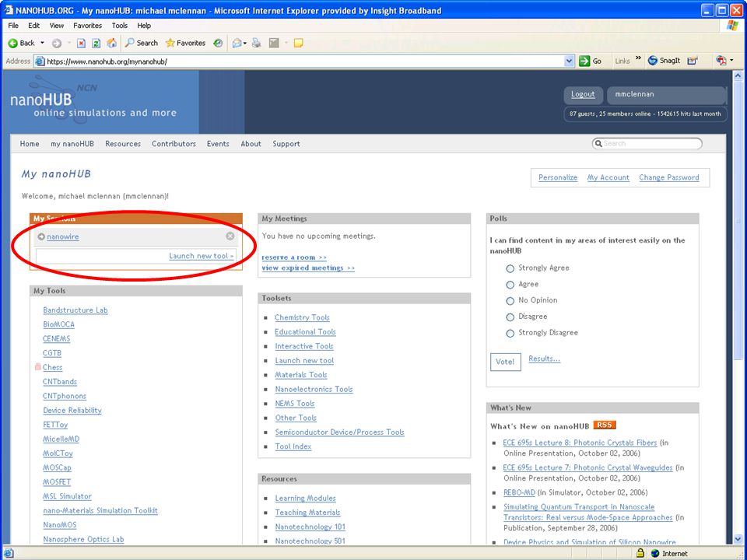Open Chemistry Tools toolset link
The height and width of the screenshot is (560, 747).
tap(302, 317)
